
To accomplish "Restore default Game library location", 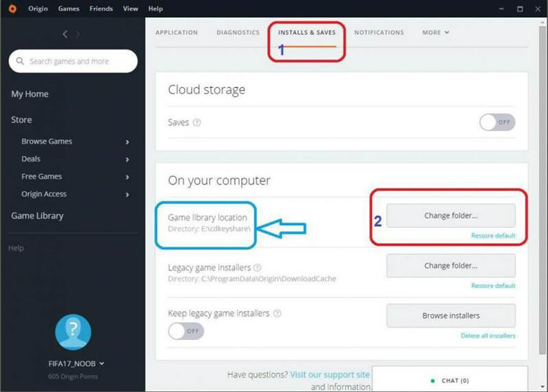I will [493, 236].
